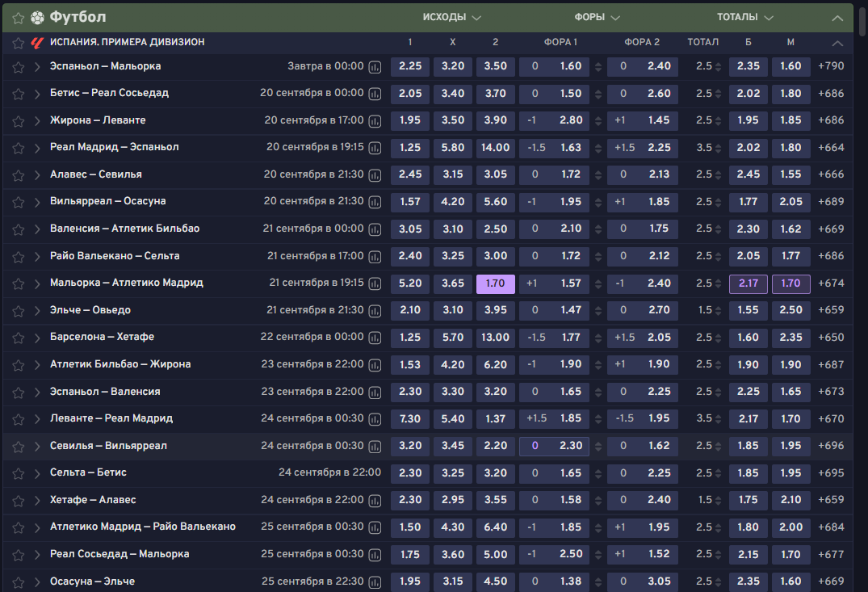Select away win 13.00 Барселона – Хетафе
868x592 pixels.
pos(496,338)
